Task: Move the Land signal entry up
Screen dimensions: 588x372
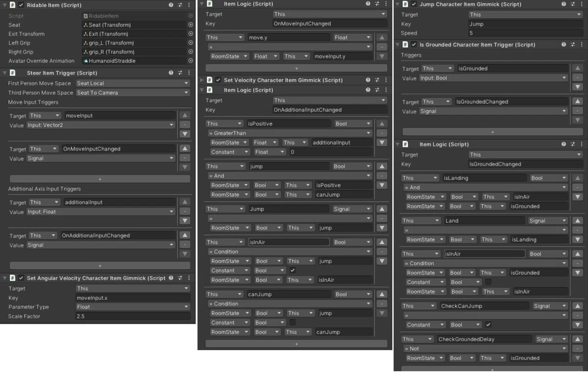Action: pos(577,221)
